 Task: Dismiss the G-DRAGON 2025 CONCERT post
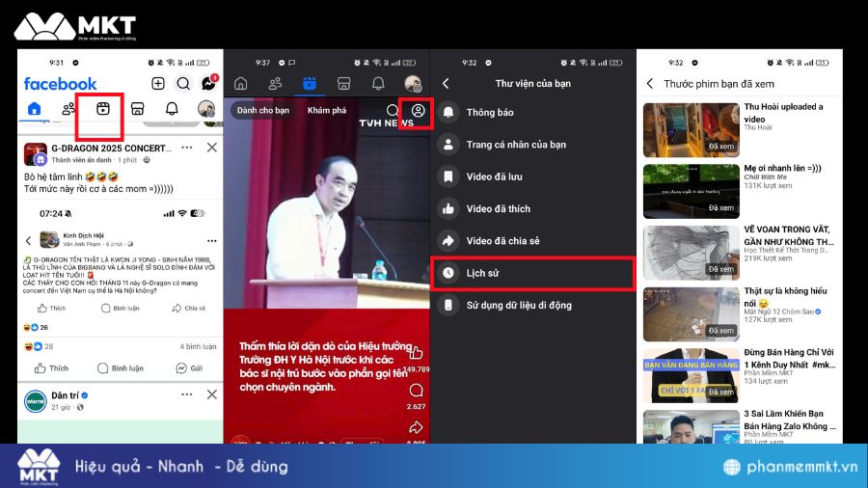tap(212, 148)
